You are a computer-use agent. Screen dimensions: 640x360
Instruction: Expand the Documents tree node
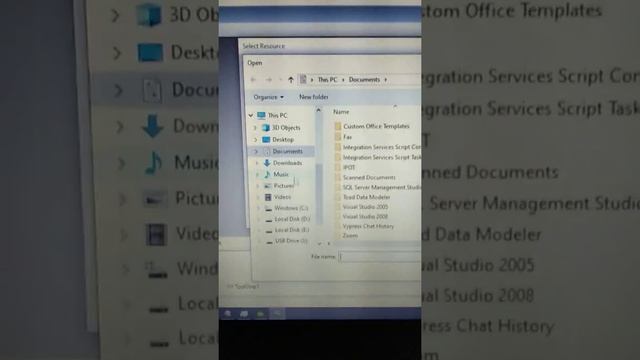[x=256, y=151]
